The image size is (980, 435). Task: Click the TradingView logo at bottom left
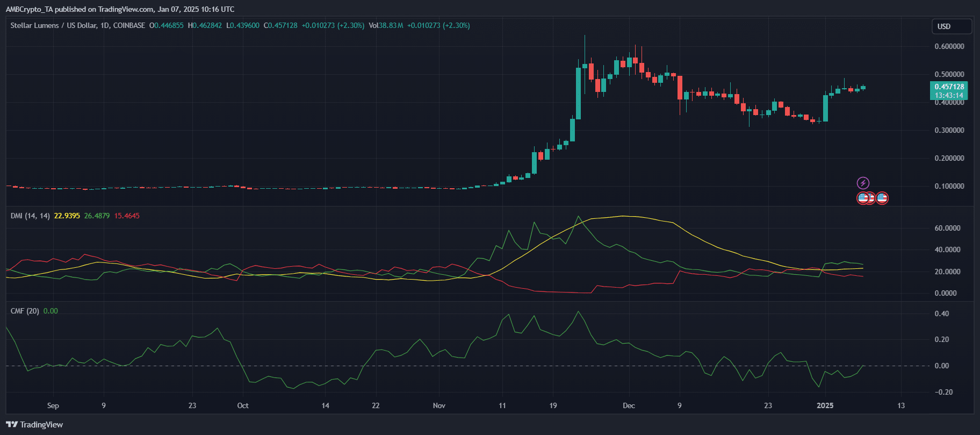(34, 425)
